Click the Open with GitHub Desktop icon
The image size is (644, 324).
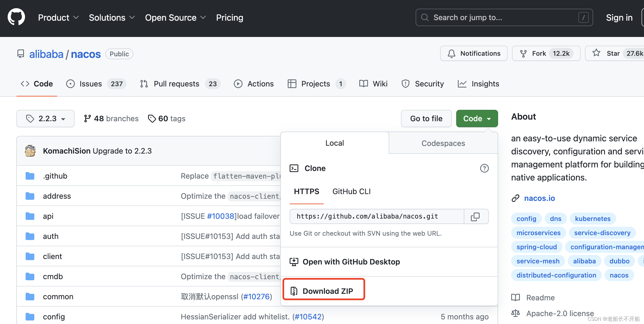(x=294, y=262)
